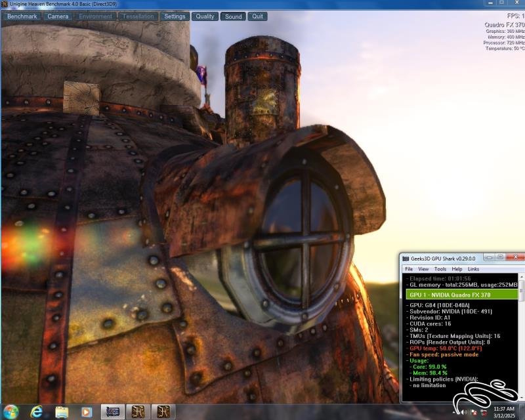Open Windows Start menu orb

(10, 411)
